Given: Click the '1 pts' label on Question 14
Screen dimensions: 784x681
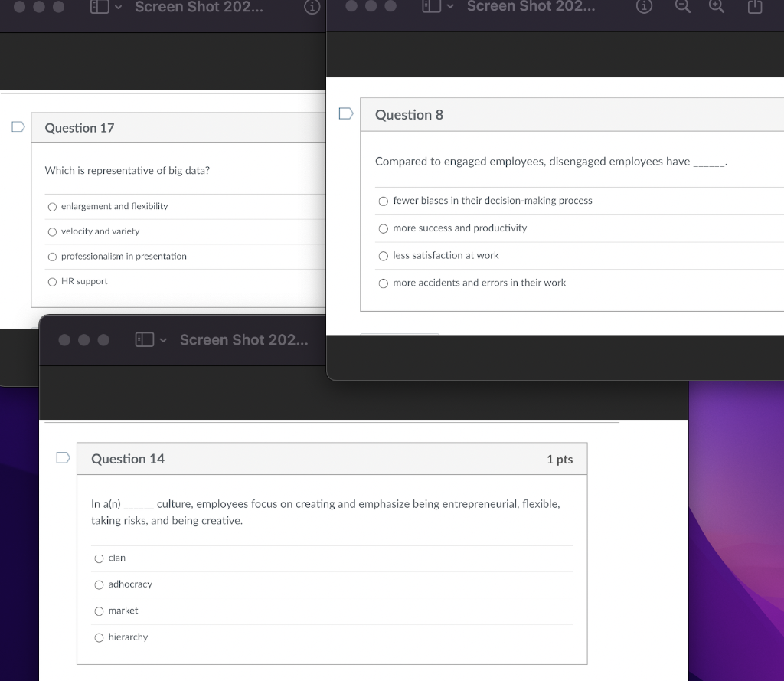Looking at the screenshot, I should point(560,460).
